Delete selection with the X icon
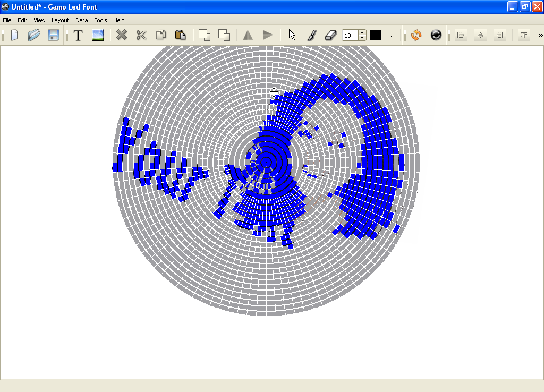Image resolution: width=544 pixels, height=392 pixels. point(122,35)
